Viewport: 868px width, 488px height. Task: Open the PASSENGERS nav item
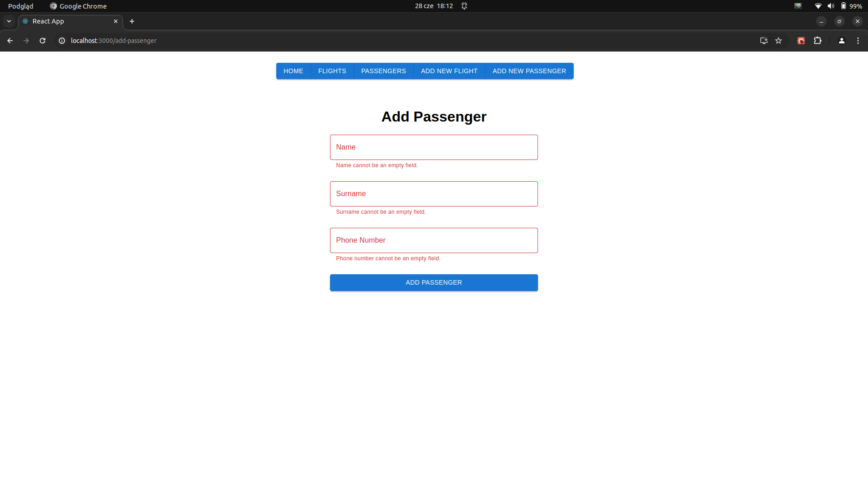click(x=383, y=71)
